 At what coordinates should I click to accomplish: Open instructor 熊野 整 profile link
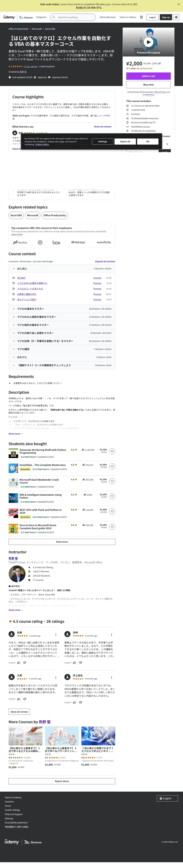coord(13,558)
